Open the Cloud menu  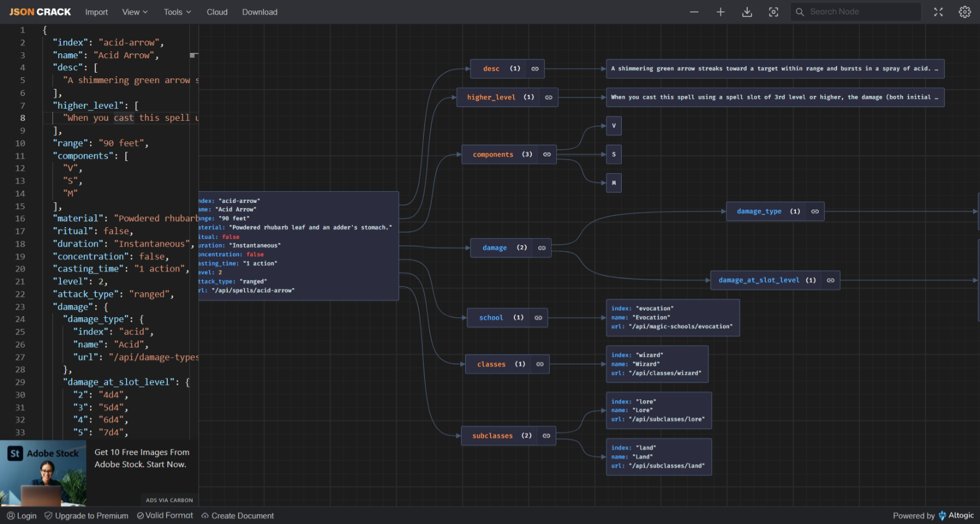click(x=217, y=12)
